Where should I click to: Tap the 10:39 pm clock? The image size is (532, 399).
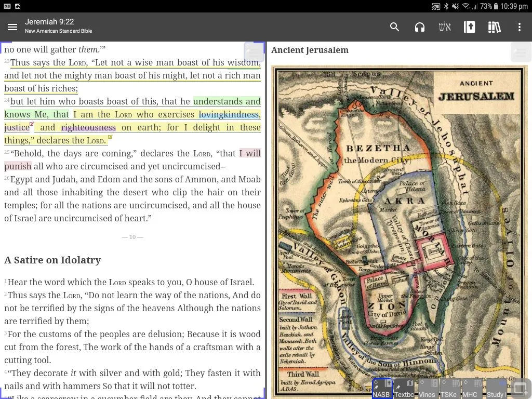514,6
